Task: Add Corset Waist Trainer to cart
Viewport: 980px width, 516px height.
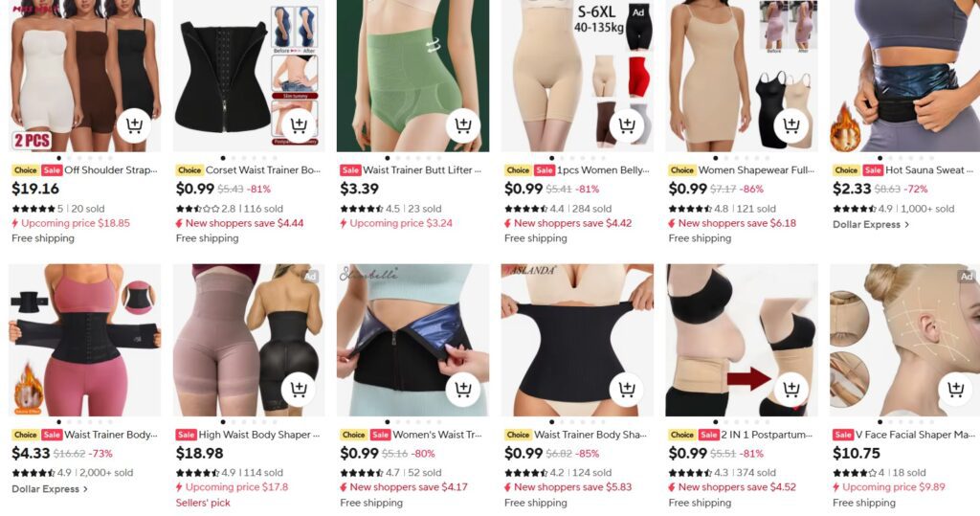Action: coord(299,125)
